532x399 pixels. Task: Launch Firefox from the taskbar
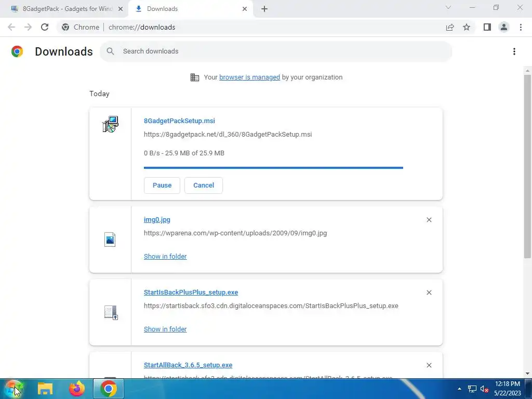(x=77, y=389)
